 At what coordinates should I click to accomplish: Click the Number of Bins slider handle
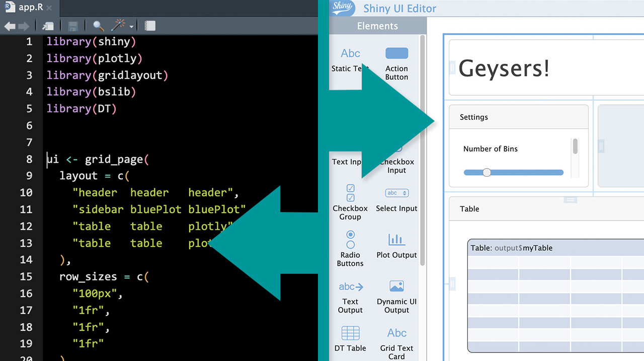pos(487,173)
